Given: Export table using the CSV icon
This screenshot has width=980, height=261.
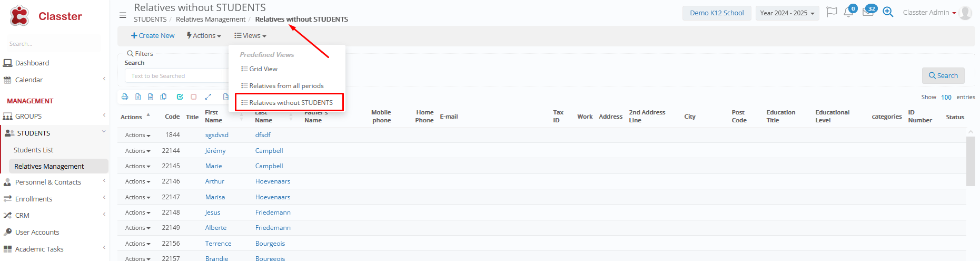Looking at the screenshot, I should [x=151, y=97].
